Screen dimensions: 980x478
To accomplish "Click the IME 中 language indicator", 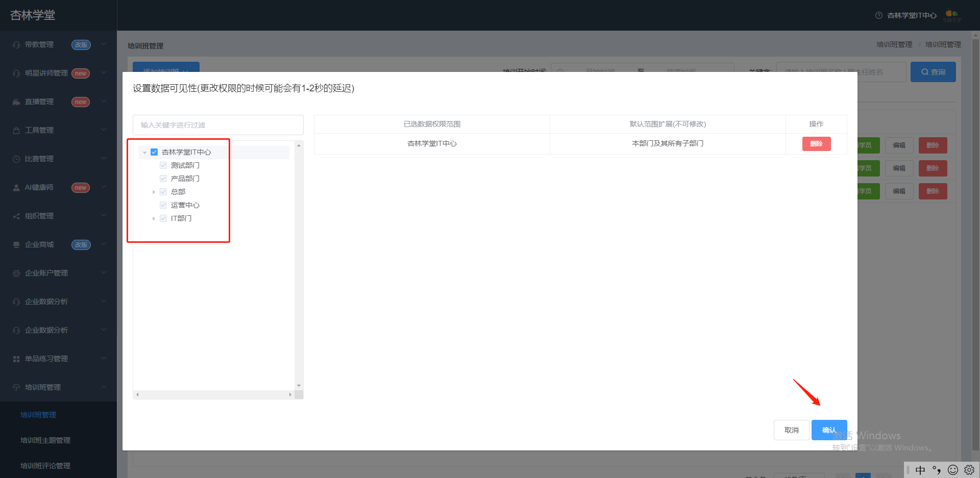I will click(x=920, y=470).
